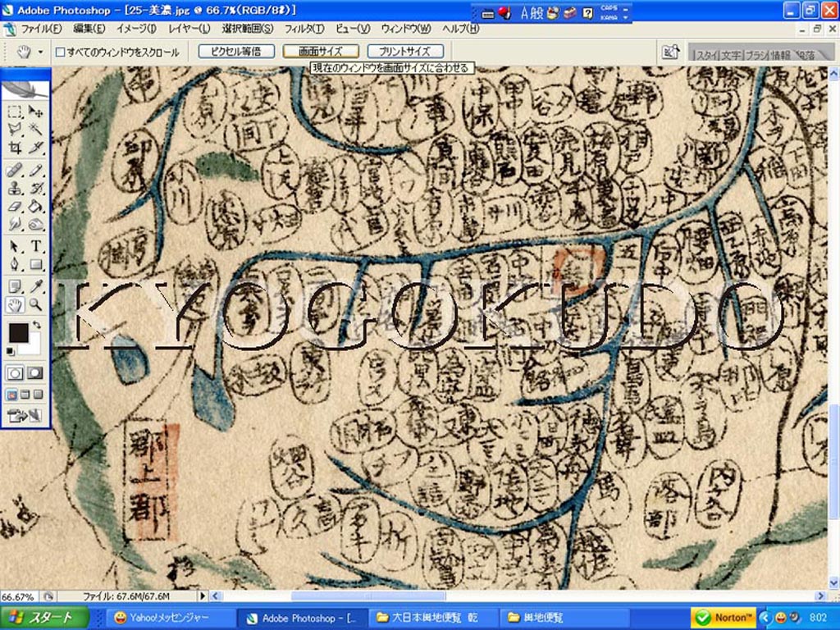This screenshot has height=630, width=840.
Task: Click the zoom percentage field 66.67%
Action: point(18,596)
